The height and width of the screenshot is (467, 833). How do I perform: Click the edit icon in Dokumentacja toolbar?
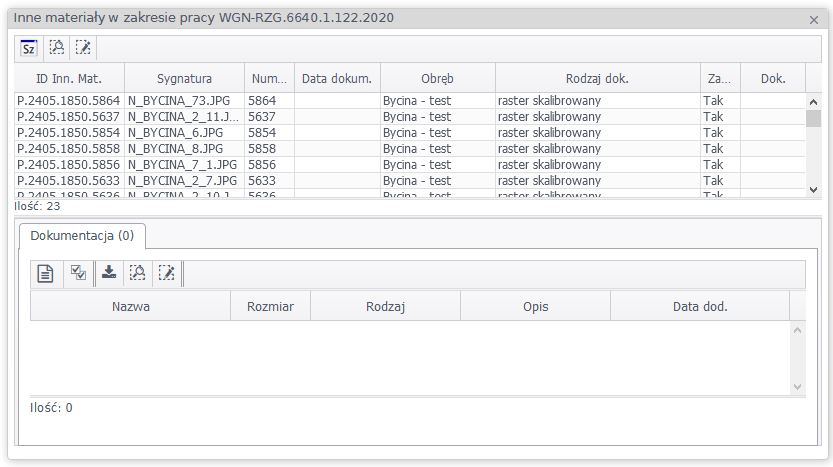166,274
